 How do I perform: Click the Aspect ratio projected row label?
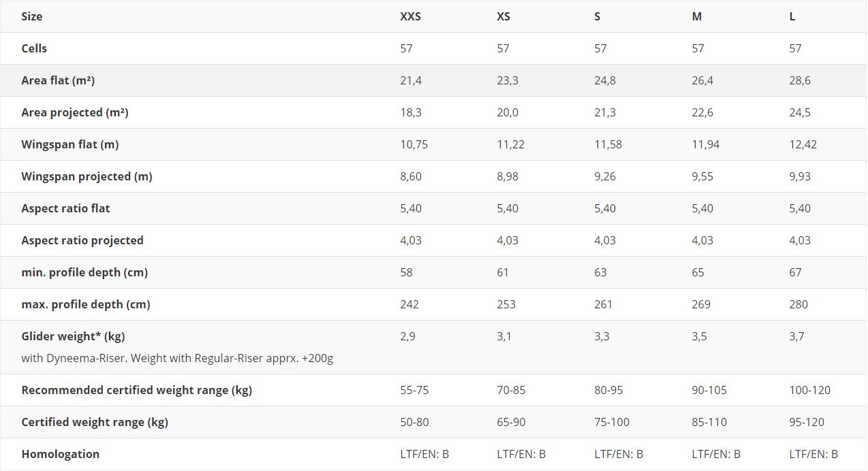pos(82,240)
